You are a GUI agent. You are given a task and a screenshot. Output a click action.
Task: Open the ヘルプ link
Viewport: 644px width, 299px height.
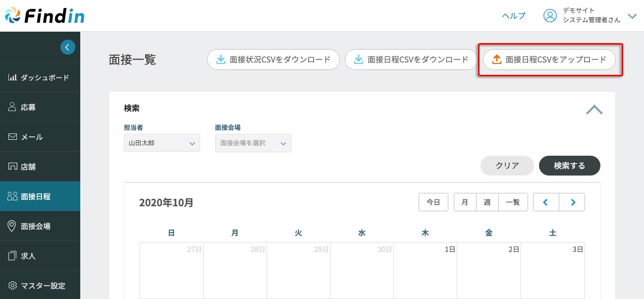click(514, 16)
